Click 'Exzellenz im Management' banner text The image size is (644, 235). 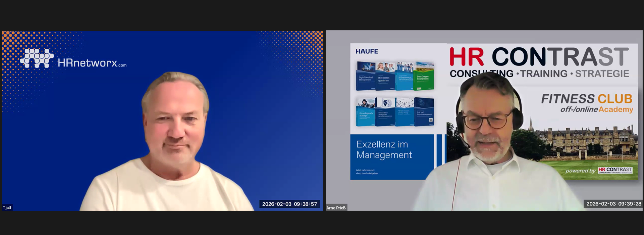[x=384, y=149]
